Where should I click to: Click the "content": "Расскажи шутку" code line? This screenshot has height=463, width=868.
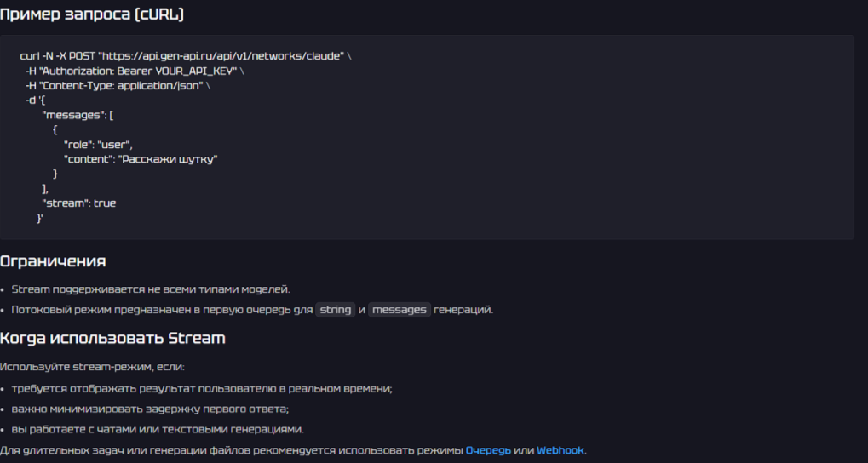pyautogui.click(x=141, y=159)
